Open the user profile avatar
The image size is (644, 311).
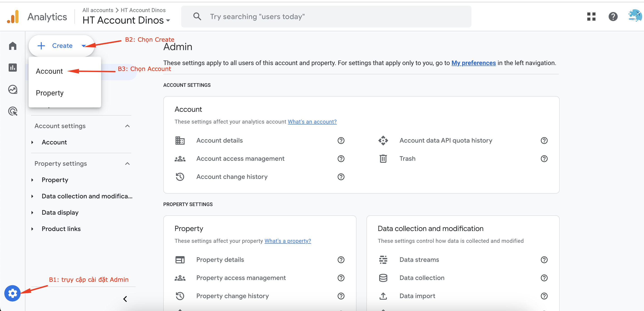click(x=635, y=16)
